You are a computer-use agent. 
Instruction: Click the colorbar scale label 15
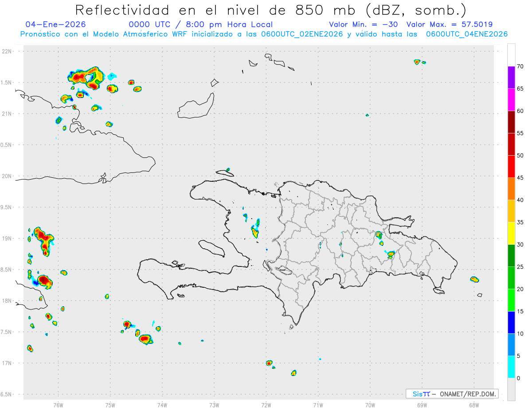[520, 311]
